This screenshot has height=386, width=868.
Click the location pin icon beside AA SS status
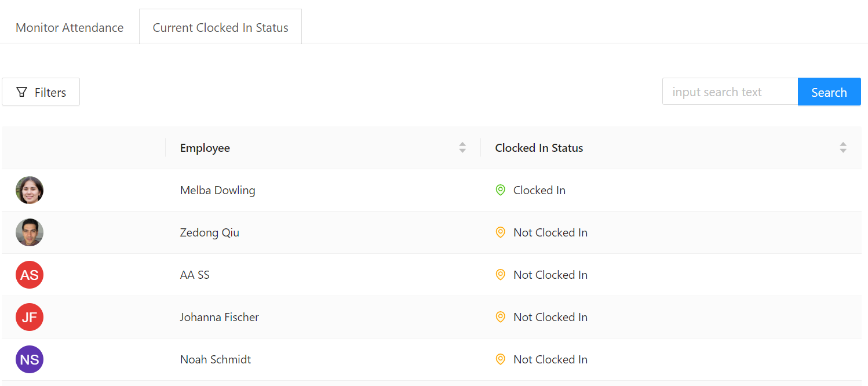pyautogui.click(x=501, y=275)
